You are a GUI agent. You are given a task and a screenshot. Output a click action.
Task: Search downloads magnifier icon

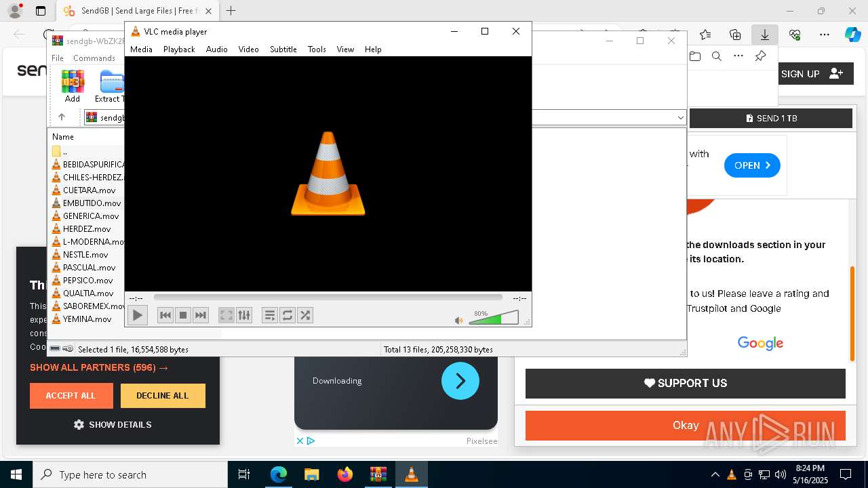[x=717, y=56]
